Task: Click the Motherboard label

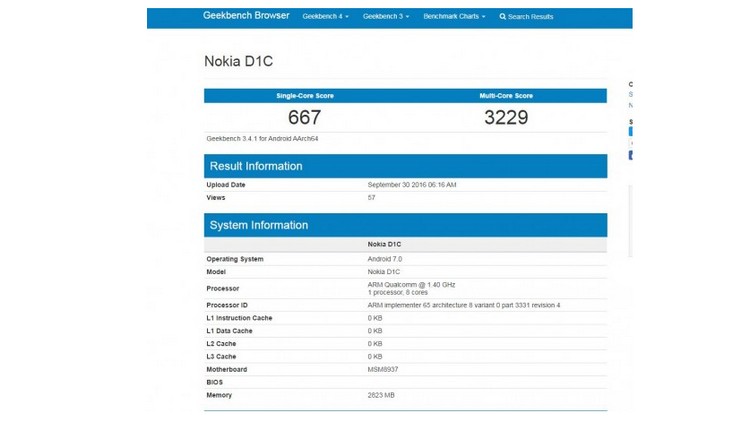Action: point(227,370)
